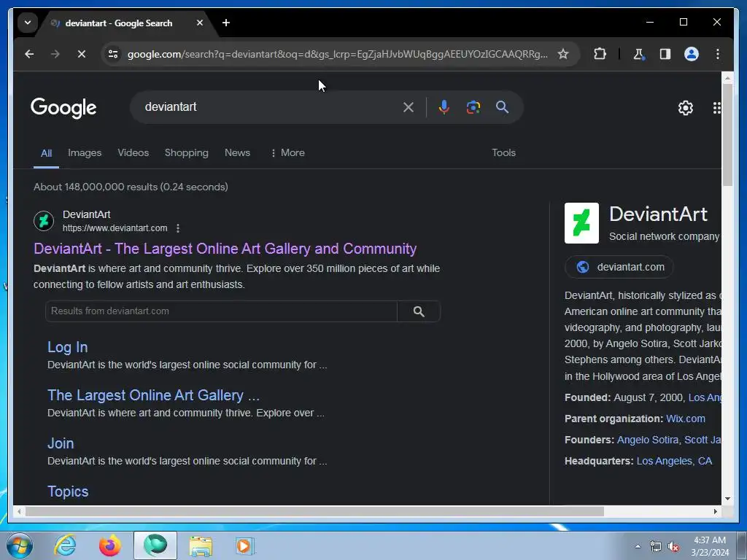
Task: Open the Topics sitelink
Action: pyautogui.click(x=68, y=491)
